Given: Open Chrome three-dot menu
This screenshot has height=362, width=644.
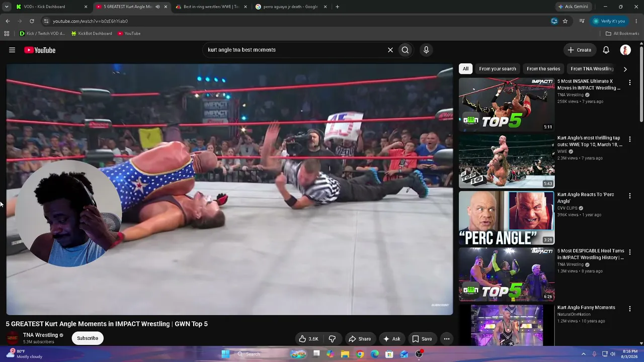Looking at the screenshot, I should click(x=636, y=21).
